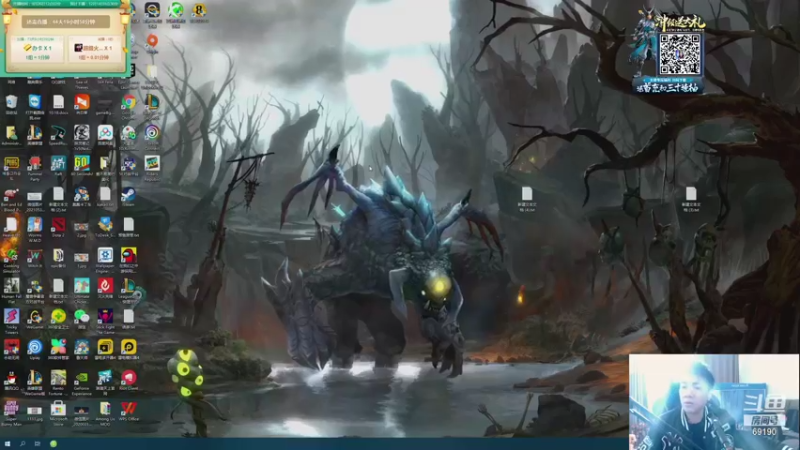Launch Steam from the desktop
The height and width of the screenshot is (450, 800).
point(128,194)
